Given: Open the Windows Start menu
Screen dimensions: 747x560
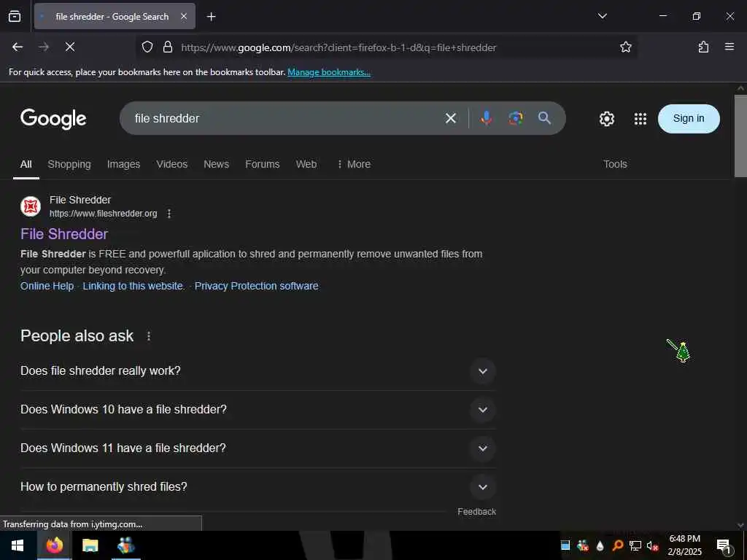Looking at the screenshot, I should [18, 545].
